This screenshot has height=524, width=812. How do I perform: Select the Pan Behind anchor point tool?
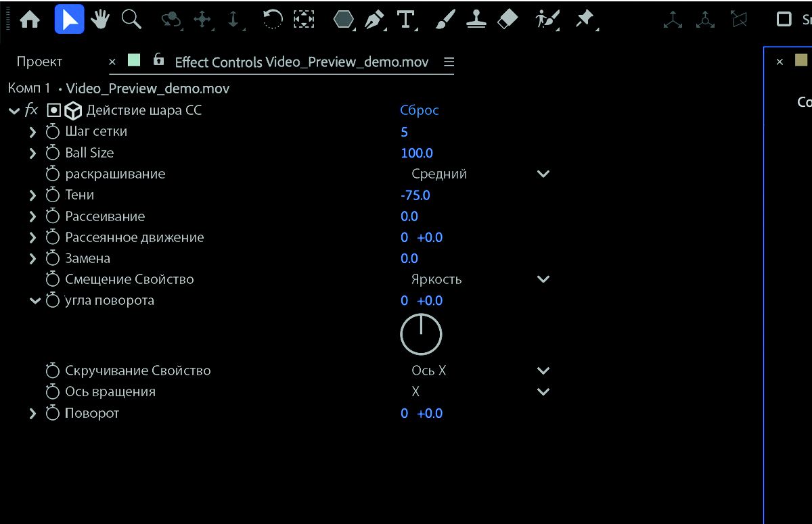[x=304, y=20]
